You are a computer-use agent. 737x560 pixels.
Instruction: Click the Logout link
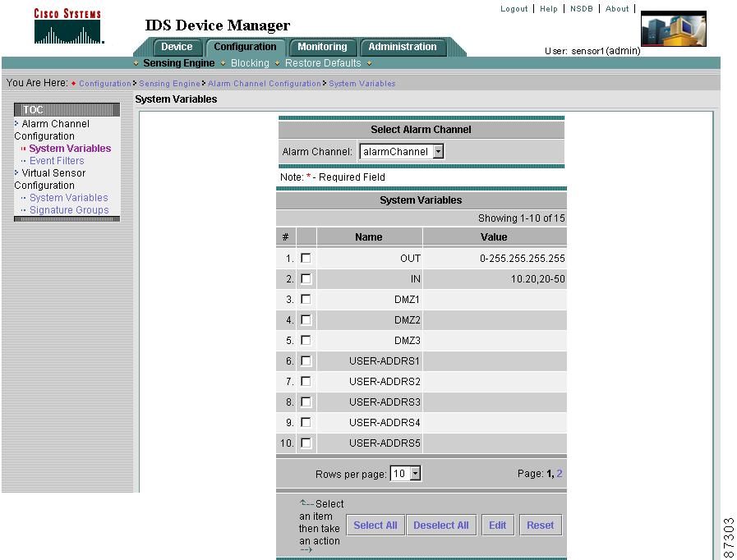point(514,8)
